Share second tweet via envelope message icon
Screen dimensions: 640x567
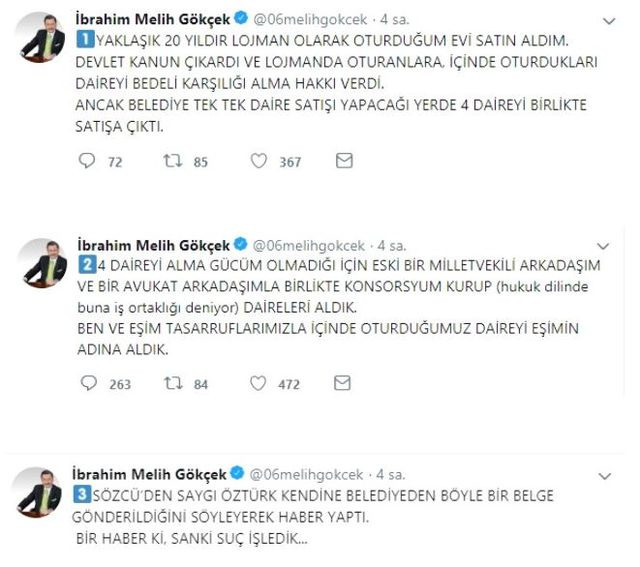[342, 383]
